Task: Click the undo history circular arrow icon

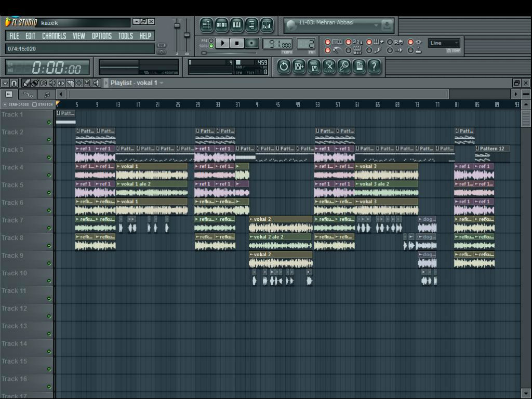Action: 284,66
